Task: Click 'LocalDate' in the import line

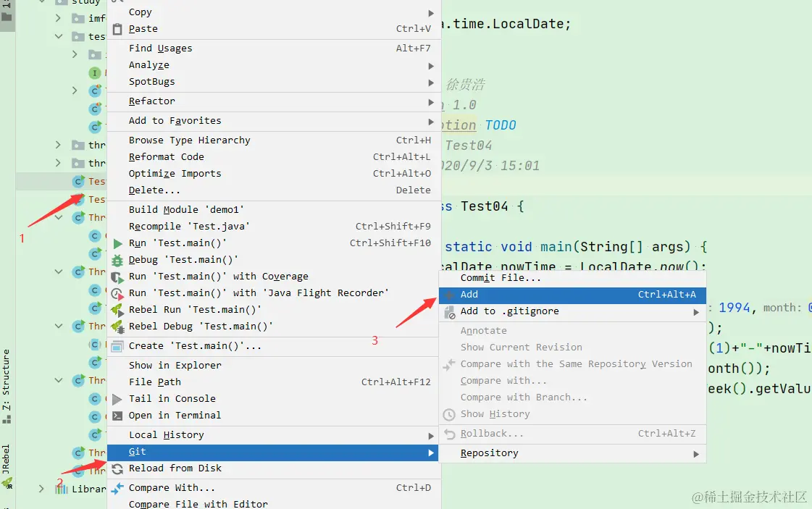Action: click(528, 24)
